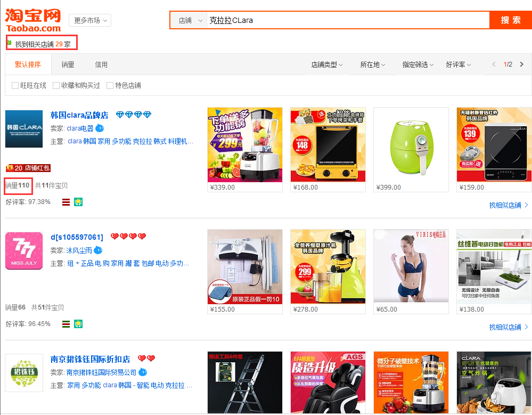The image size is (532, 415).
Task: Open the MISS JULY shop logo image
Action: click(x=24, y=251)
